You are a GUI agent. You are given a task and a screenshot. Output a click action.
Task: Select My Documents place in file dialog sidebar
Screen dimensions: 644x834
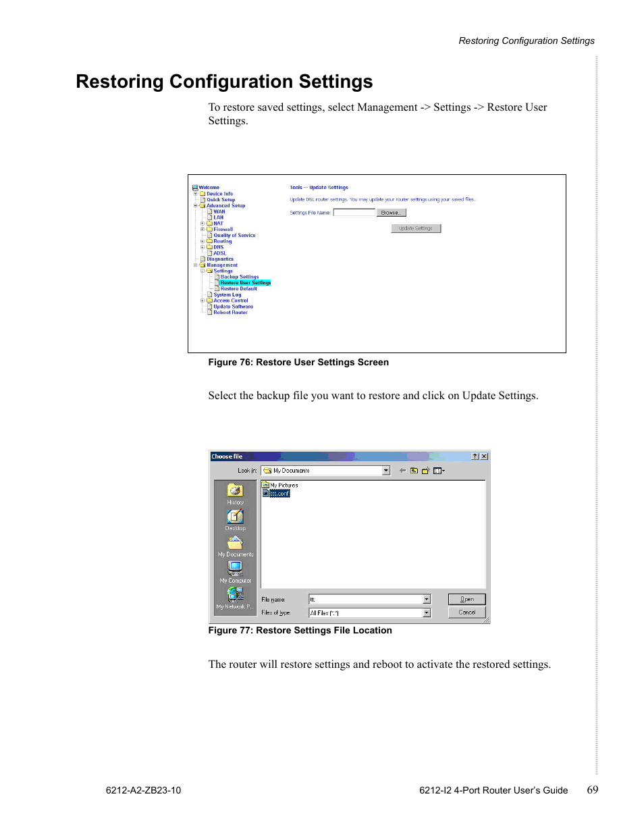(x=235, y=546)
